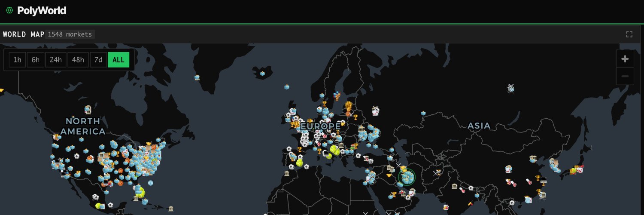Click the PolyWorld hexagon logo icon
The image size is (644, 215).
pos(9,10)
